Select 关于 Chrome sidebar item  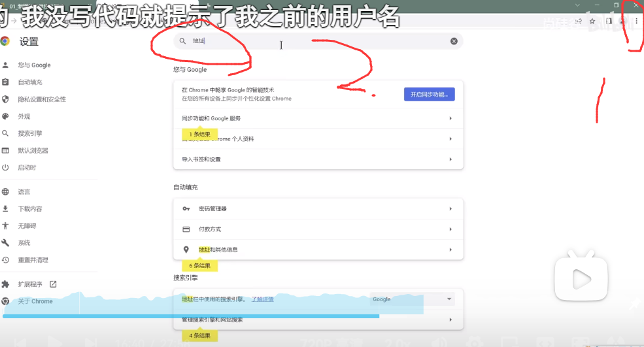(x=35, y=301)
